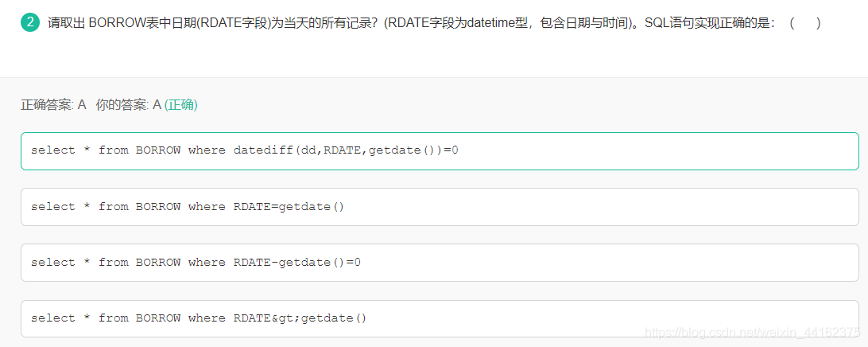
Task: Click the '你的答案: A' text
Action: (129, 105)
